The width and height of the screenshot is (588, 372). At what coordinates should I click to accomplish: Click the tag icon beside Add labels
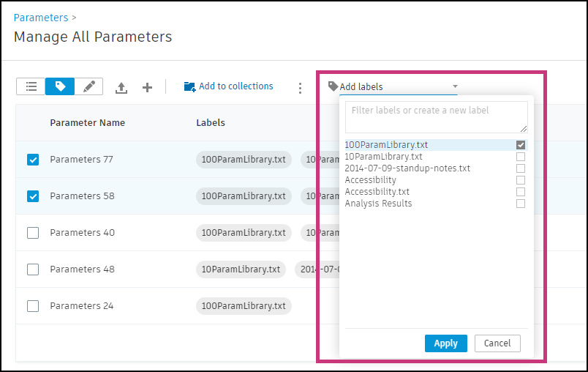[x=333, y=86]
